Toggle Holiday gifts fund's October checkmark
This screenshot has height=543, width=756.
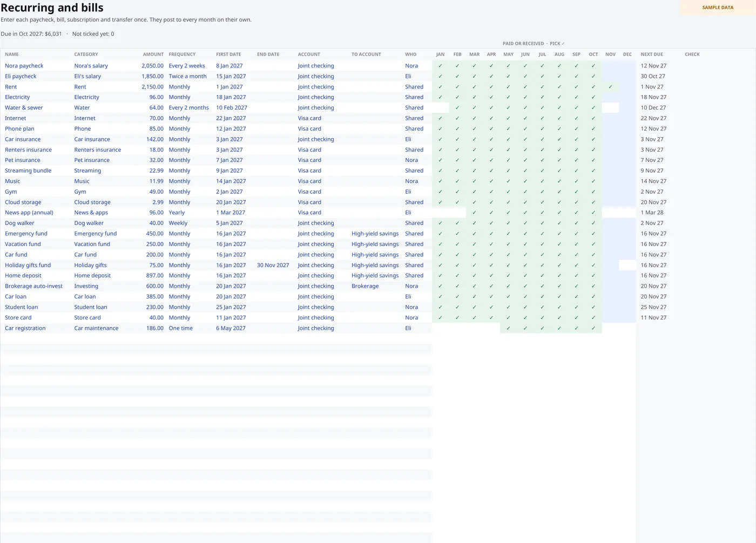[x=593, y=265]
